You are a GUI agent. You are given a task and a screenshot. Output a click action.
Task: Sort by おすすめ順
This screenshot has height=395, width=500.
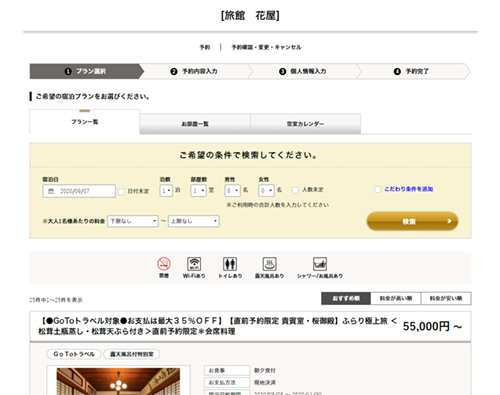point(346,298)
